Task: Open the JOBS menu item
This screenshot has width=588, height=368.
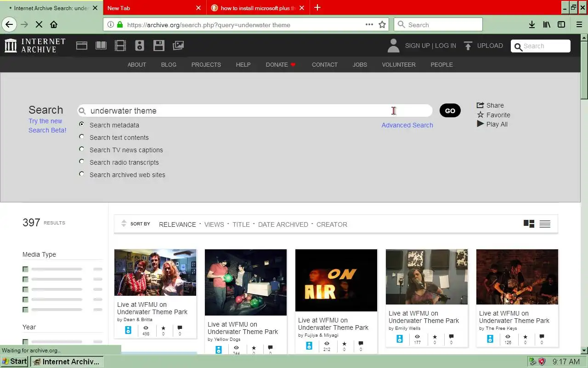Action: [360, 65]
